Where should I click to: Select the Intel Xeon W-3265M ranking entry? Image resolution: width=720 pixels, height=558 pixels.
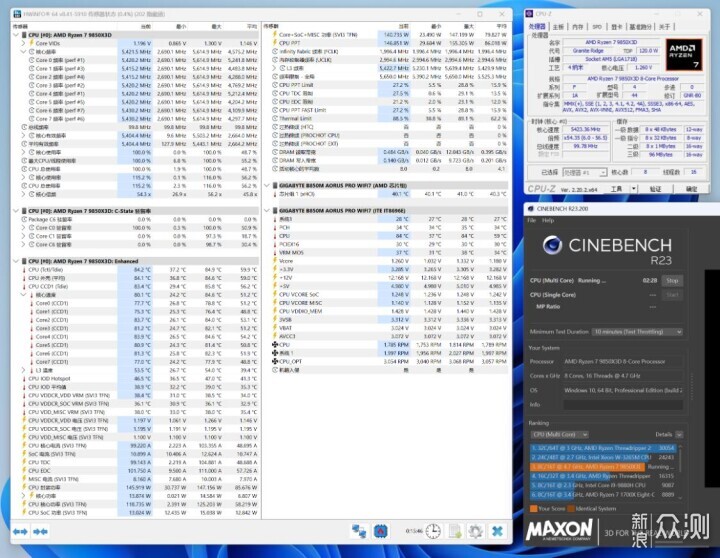tap(604, 457)
